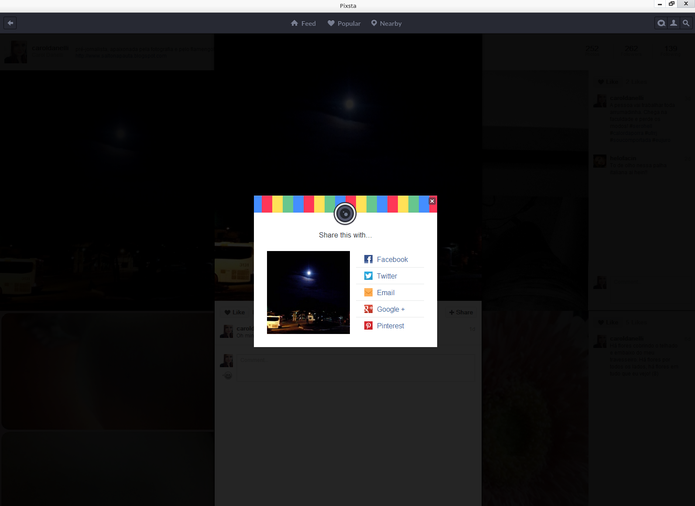
Task: Click the dimmed Share button behind dialog
Action: pos(461,312)
